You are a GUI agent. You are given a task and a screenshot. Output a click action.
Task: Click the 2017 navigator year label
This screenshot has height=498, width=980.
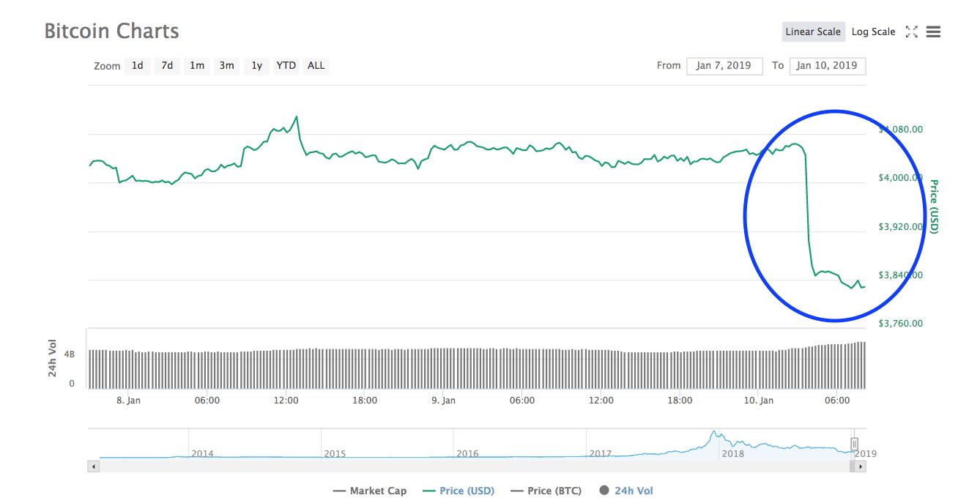click(x=600, y=453)
